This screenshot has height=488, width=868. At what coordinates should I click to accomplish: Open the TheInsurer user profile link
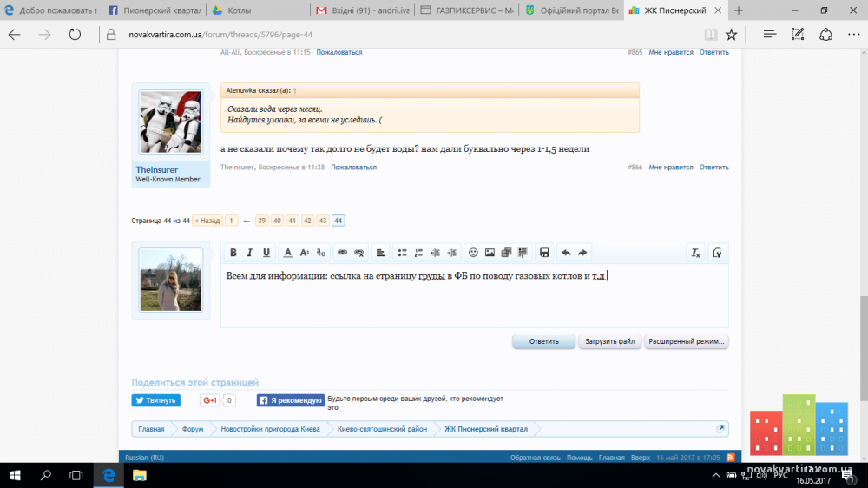pos(156,170)
